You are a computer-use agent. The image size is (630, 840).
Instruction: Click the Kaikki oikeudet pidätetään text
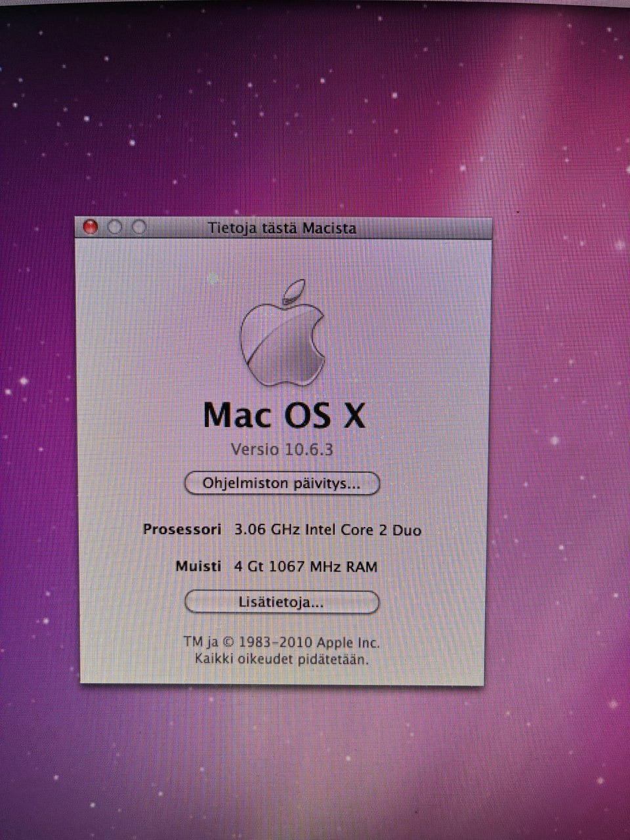(282, 659)
